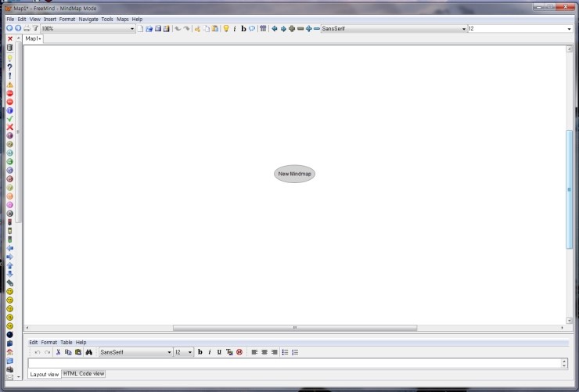
Task: Switch to the HTML Code view tab
Action: pyautogui.click(x=84, y=374)
